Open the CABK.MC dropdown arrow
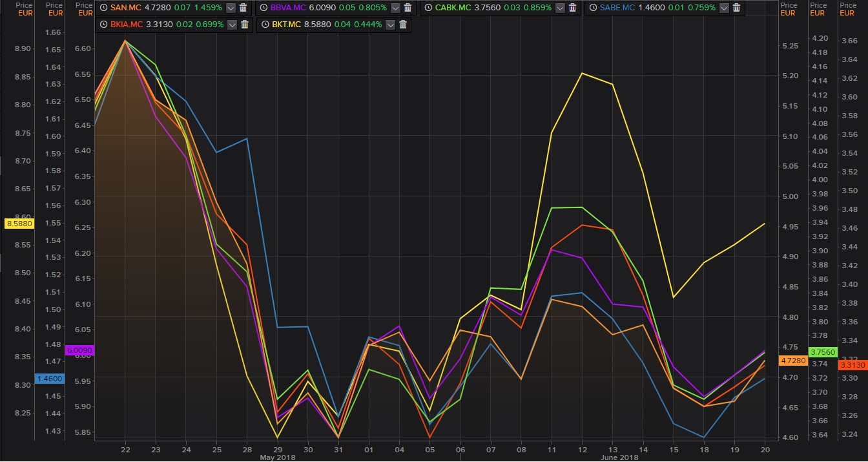Screen dimensions: 868x462 tap(559, 8)
